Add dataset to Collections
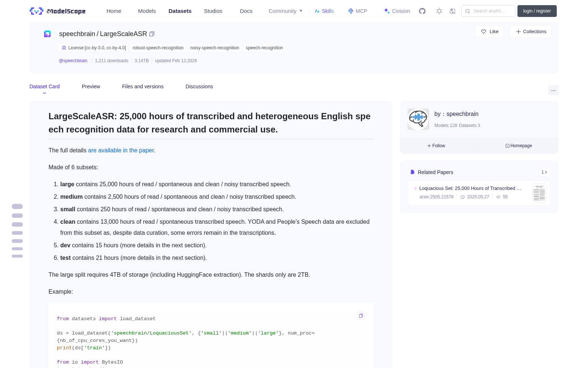 (531, 32)
